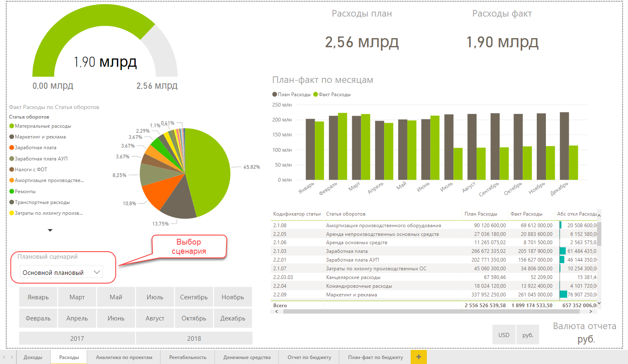Select the Август month slicer

[x=155, y=318]
